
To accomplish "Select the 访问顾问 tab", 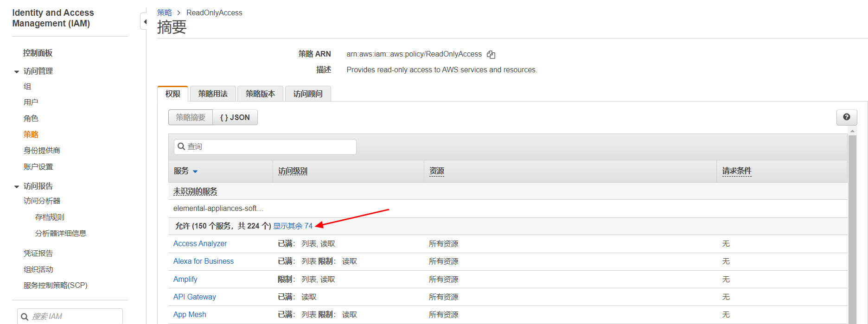I will pos(307,94).
